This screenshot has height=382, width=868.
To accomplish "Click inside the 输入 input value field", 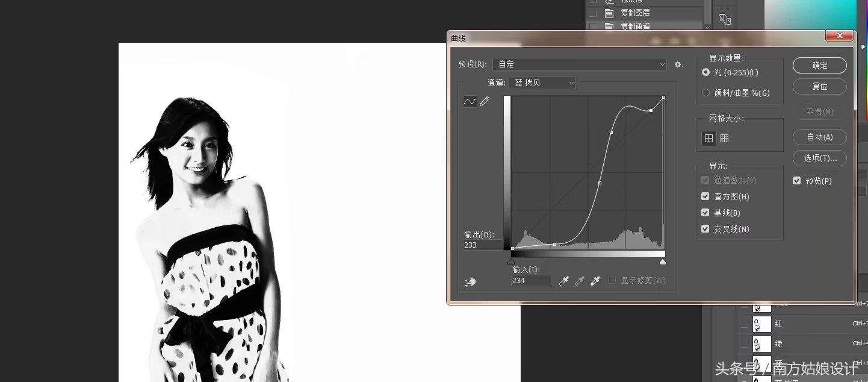I will tap(530, 280).
